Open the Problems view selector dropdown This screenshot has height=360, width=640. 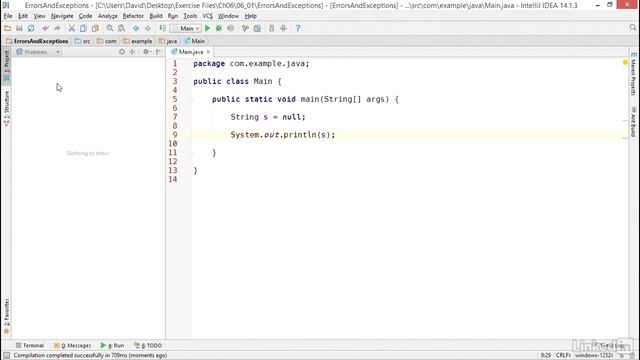point(38,52)
